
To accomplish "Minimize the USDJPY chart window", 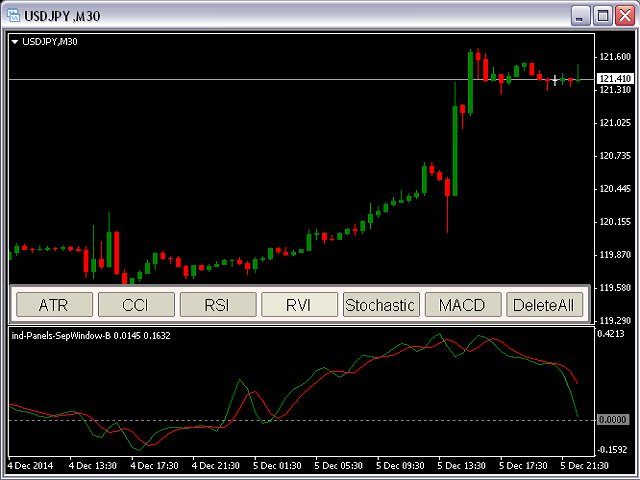I will coord(580,15).
